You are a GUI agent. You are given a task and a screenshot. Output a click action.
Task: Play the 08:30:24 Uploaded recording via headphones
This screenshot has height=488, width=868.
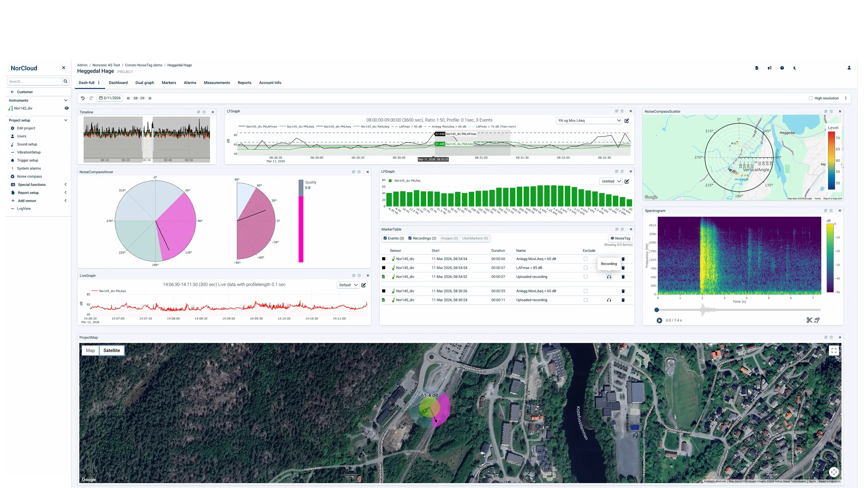[x=609, y=300]
